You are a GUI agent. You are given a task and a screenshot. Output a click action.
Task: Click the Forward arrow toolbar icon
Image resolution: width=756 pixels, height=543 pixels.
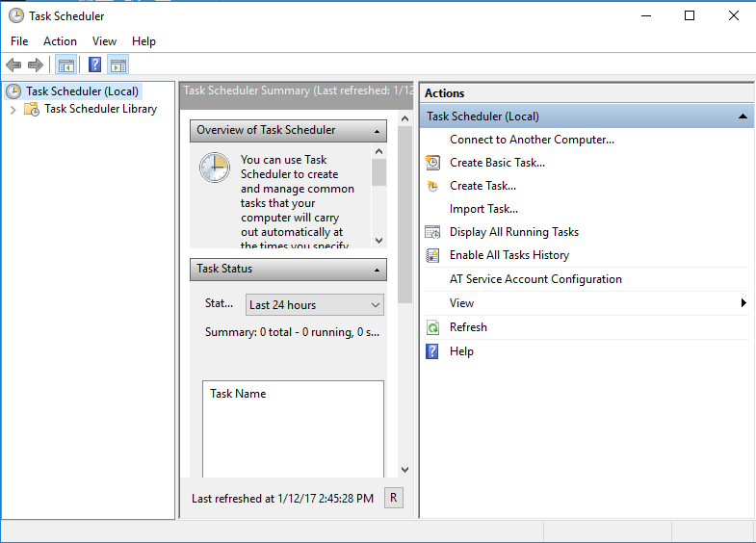[36, 65]
